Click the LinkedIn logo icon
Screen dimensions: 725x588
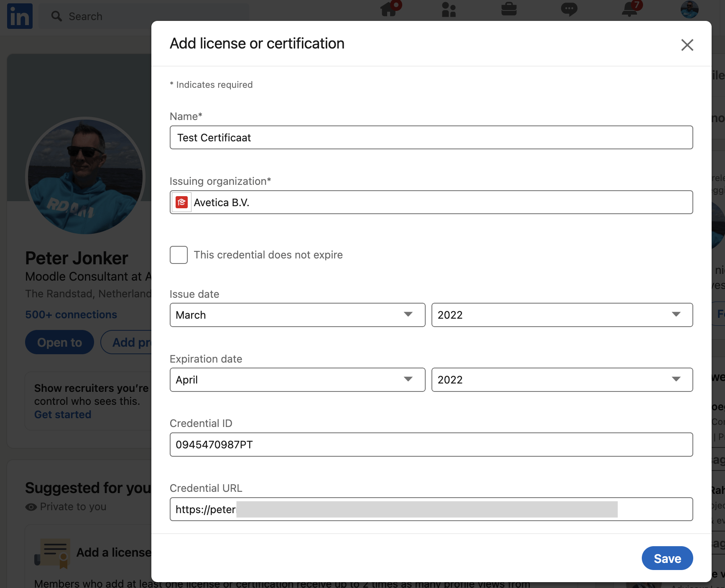tap(20, 16)
